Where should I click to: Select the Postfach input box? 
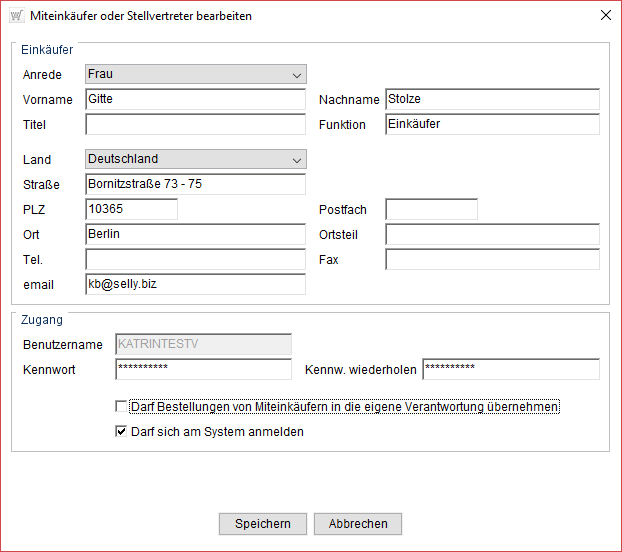(x=431, y=209)
